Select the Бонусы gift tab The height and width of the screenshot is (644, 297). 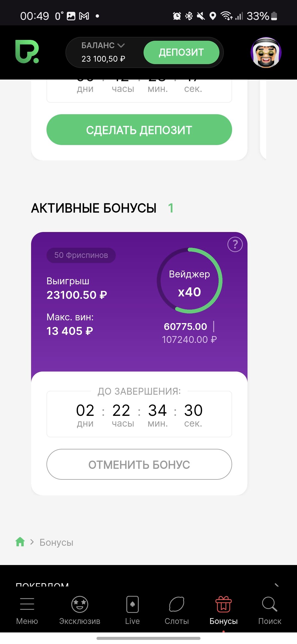point(224,610)
